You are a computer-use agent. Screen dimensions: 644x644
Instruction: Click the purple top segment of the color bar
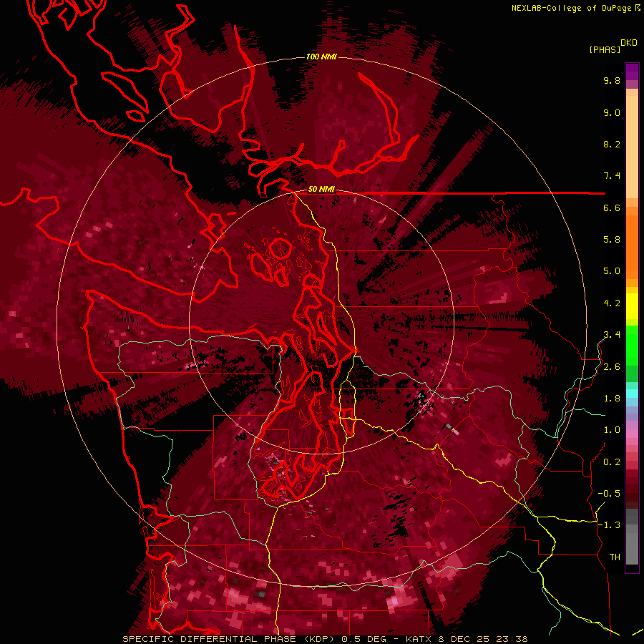tap(632, 72)
